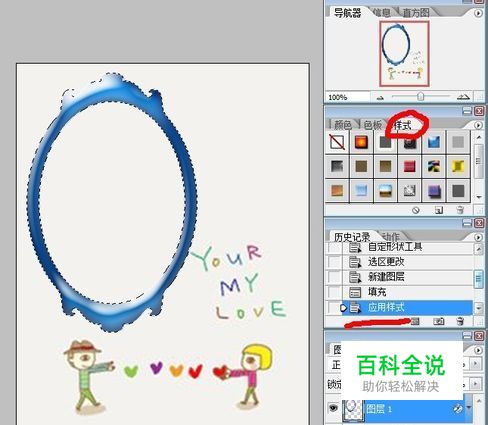
Task: Collapse the Layers panel group
Action: click(467, 335)
